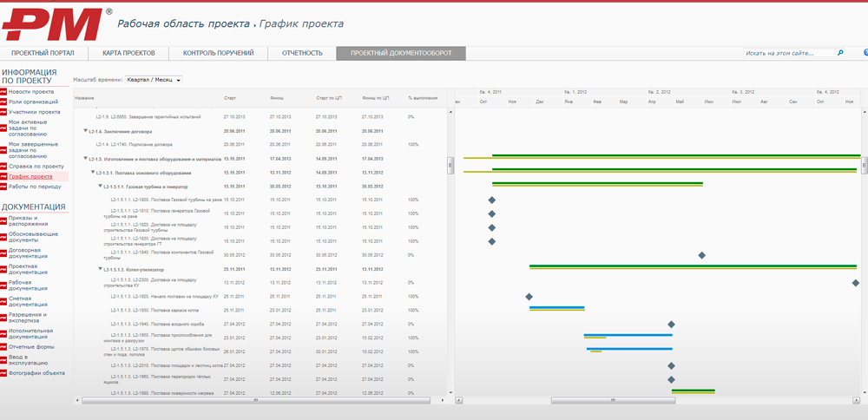Screen dimensions: 868x420
Task: Collapse L2-1.5.1.3. Котел-утилизатор group
Action: [100, 269]
